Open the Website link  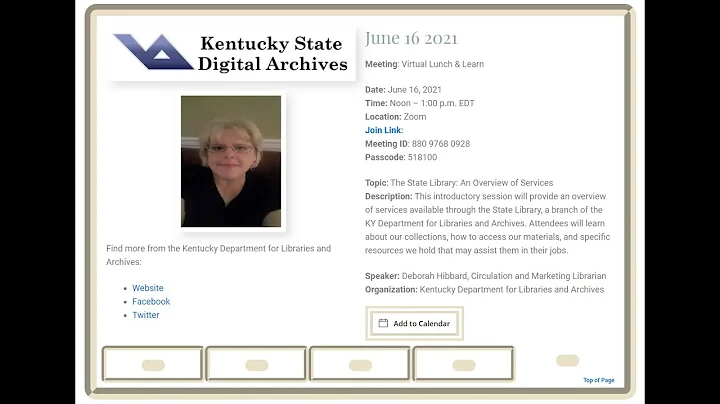(148, 288)
